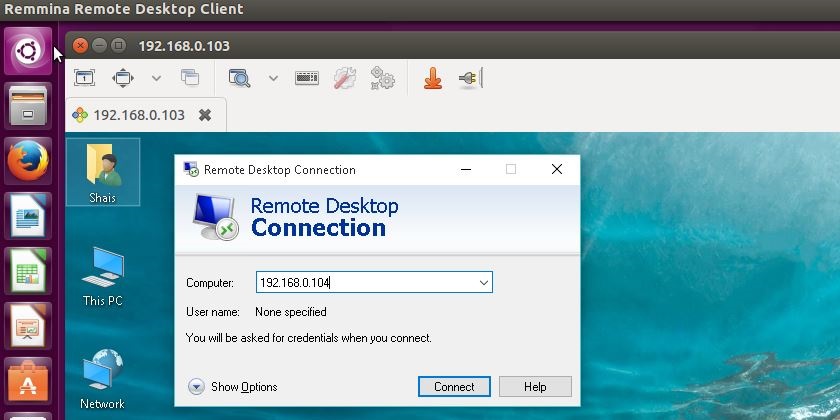Open fullscreen options dropdown arrow
840x420 pixels.
156,78
